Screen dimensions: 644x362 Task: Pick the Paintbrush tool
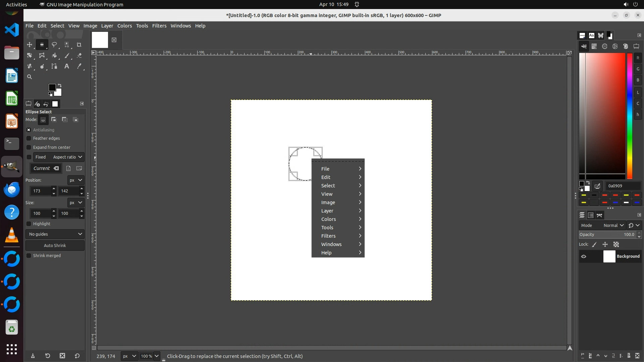click(x=67, y=56)
